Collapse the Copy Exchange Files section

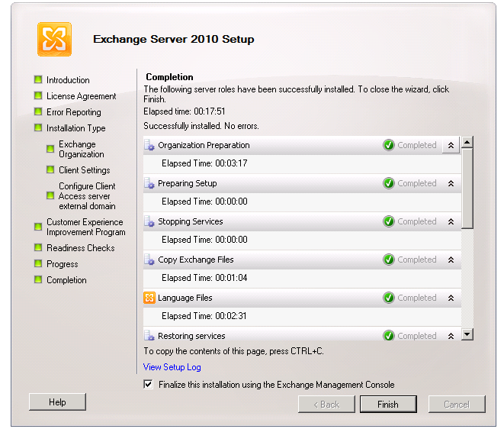(451, 260)
